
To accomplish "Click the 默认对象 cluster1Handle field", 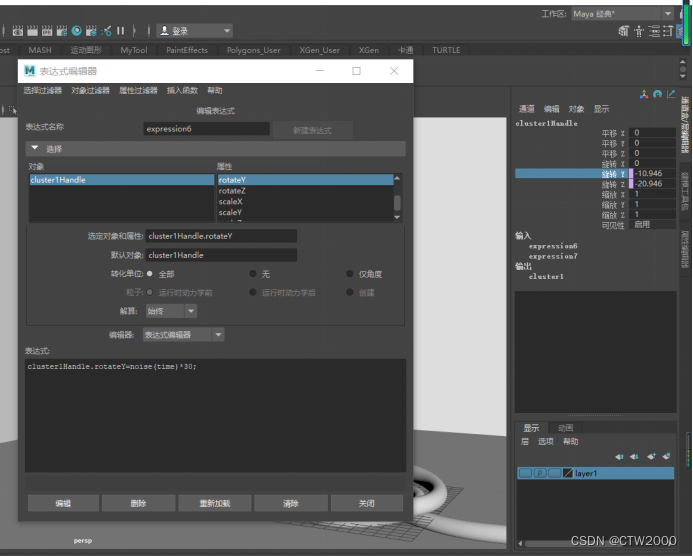I will (x=221, y=255).
